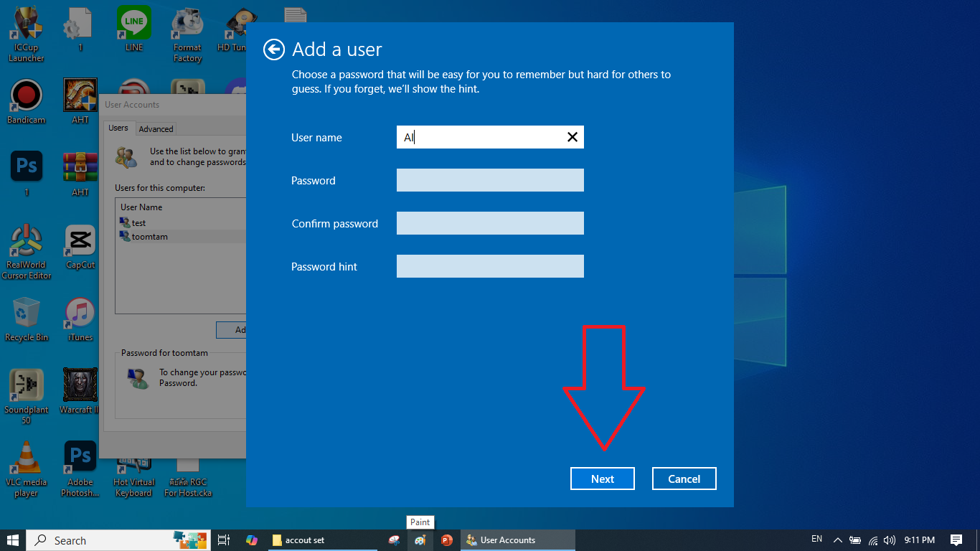Open the notification center icon
980x551 pixels.
pos(956,540)
